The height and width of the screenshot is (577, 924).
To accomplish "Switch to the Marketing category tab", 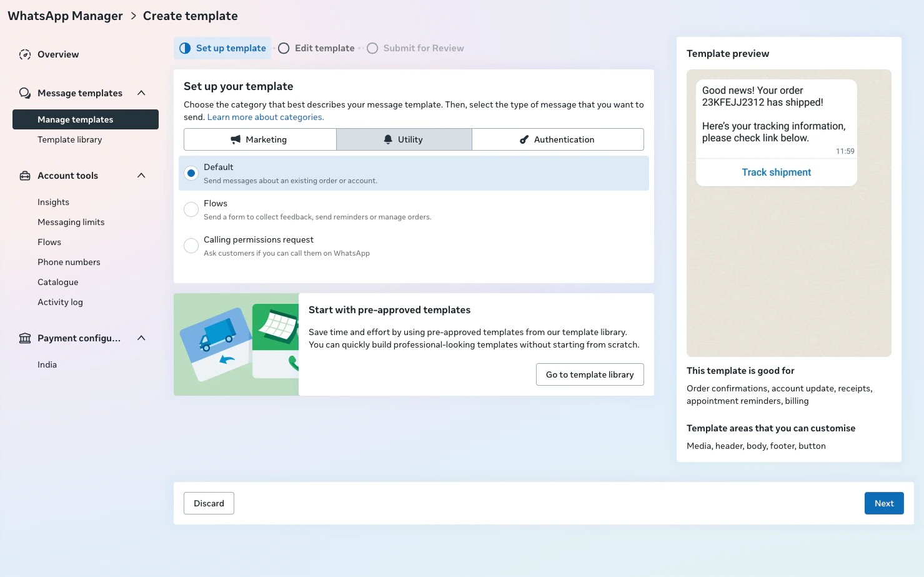I will pyautogui.click(x=260, y=139).
